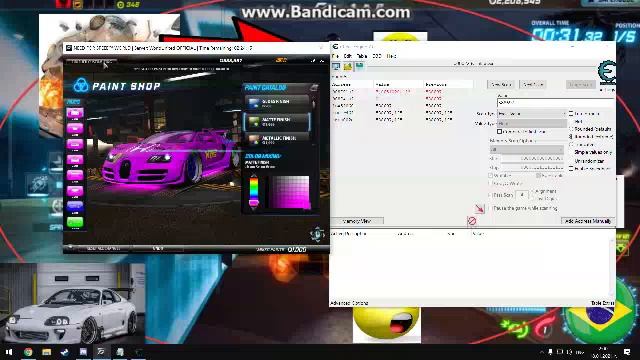Image resolution: width=640 pixels, height=360 pixels.
Task: Select the Metallic Finish paint option
Action: click(278, 140)
